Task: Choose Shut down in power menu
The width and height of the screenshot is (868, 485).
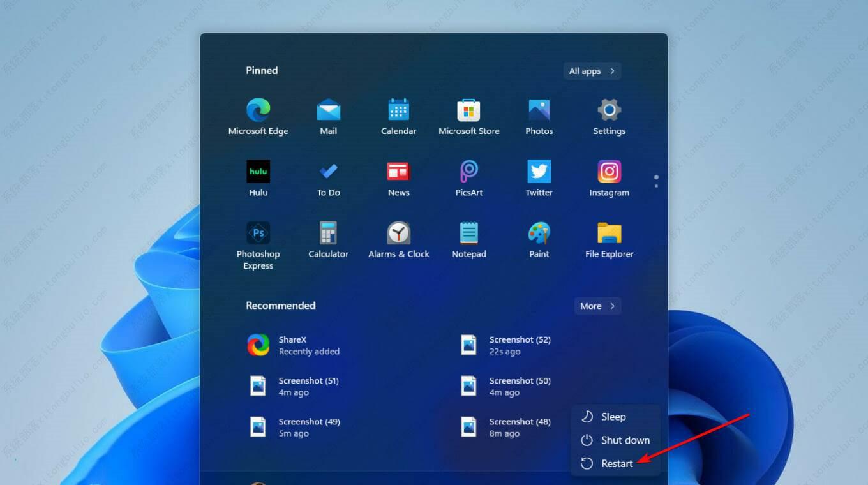Action: tap(624, 440)
